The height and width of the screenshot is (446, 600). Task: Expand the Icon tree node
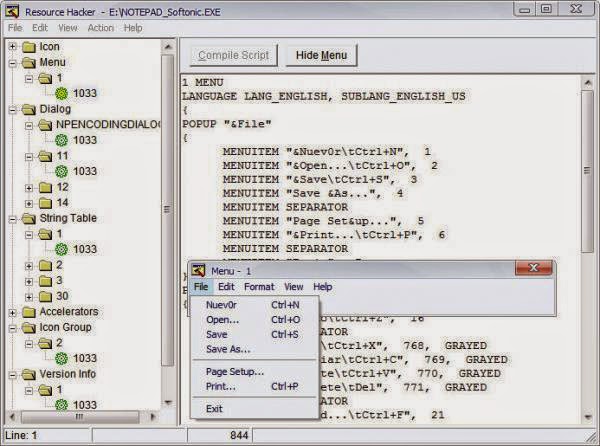pos(13,47)
